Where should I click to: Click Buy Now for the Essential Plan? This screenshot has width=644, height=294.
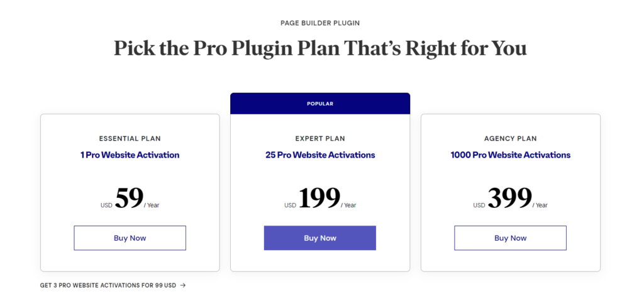point(130,238)
